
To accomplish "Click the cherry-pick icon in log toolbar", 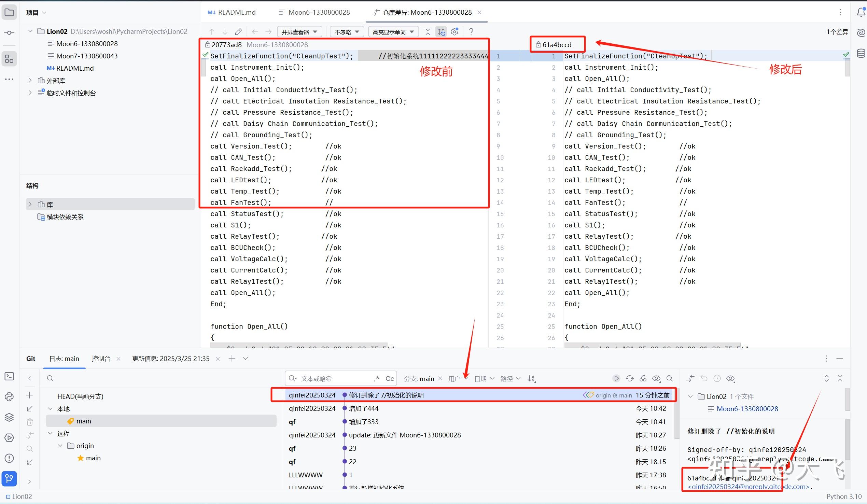I will point(643,378).
